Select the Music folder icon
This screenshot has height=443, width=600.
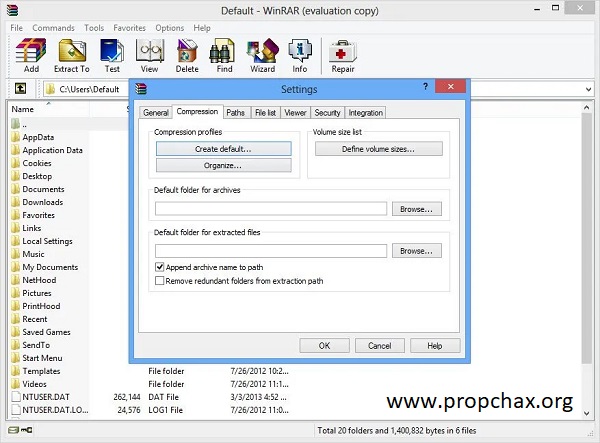coord(16,254)
